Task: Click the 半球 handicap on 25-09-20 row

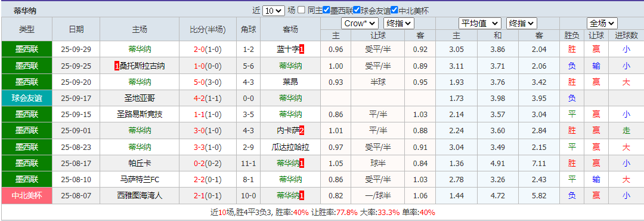Action: pyautogui.click(x=378, y=82)
